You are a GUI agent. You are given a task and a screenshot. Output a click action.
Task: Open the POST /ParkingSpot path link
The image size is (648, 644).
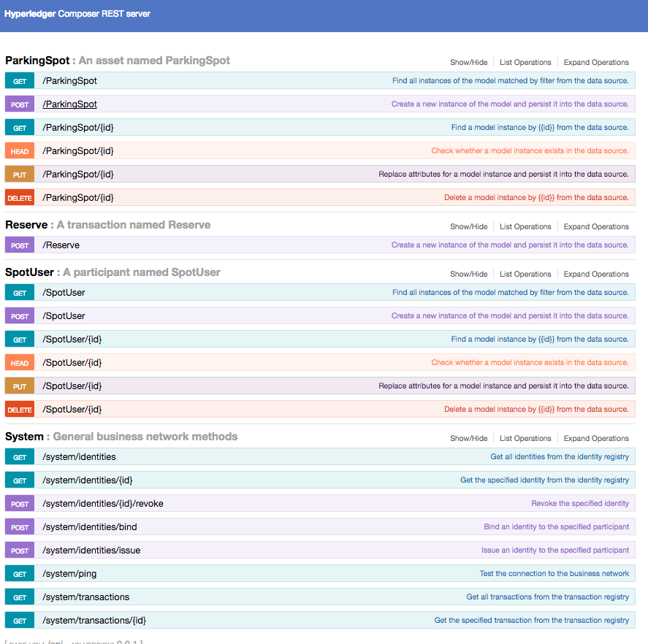tap(69, 104)
